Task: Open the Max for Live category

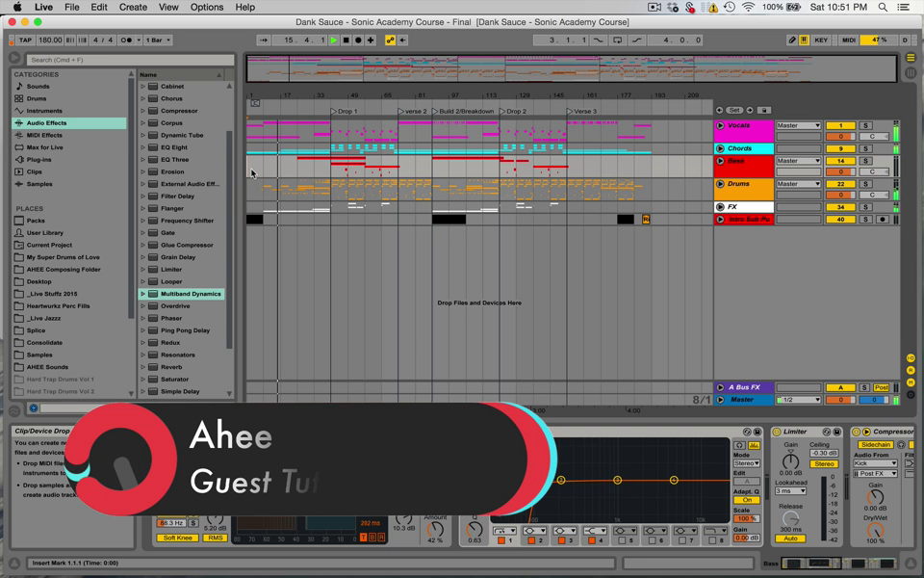Action: tap(44, 147)
